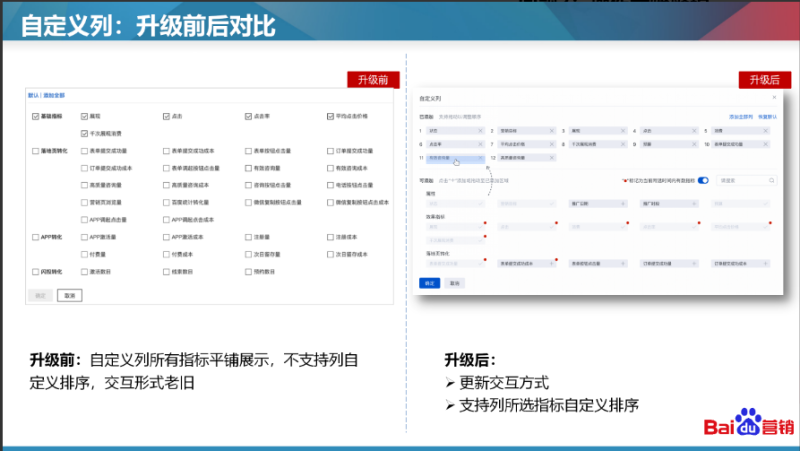Check the APP激活量 checkbox

click(x=84, y=237)
